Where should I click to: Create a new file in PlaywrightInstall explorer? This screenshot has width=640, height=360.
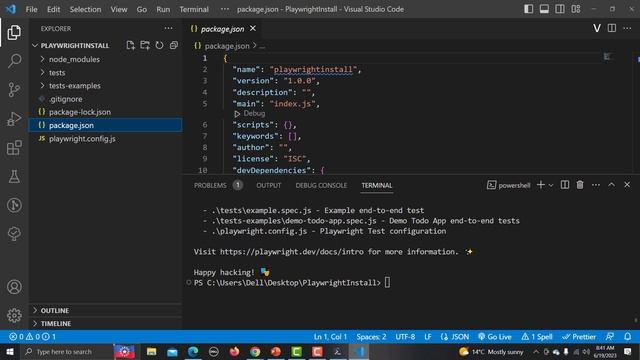tap(130, 45)
